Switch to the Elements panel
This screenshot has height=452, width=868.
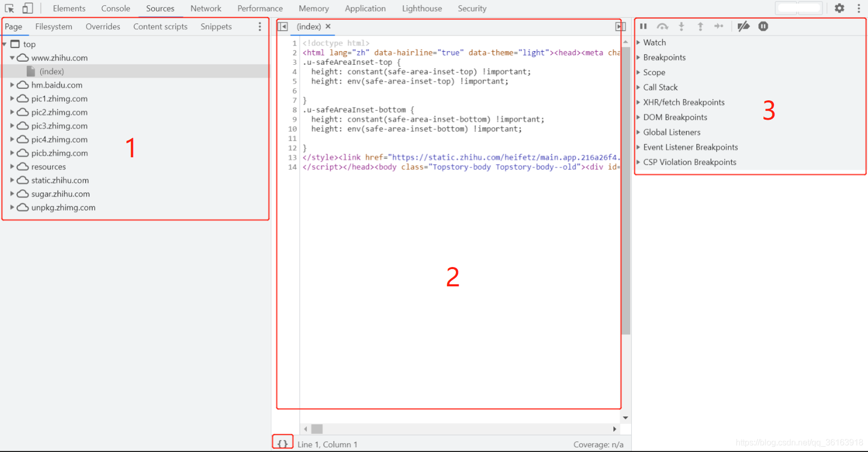[x=69, y=8]
